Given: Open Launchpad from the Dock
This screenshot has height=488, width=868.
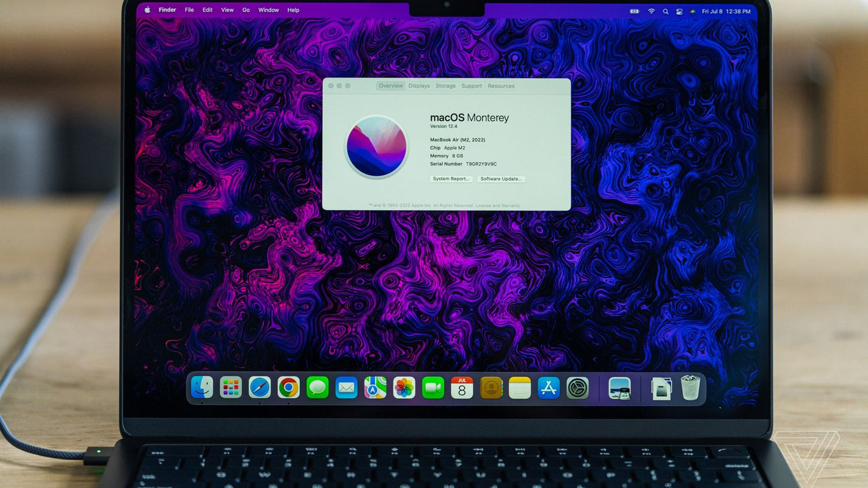Looking at the screenshot, I should [x=231, y=387].
